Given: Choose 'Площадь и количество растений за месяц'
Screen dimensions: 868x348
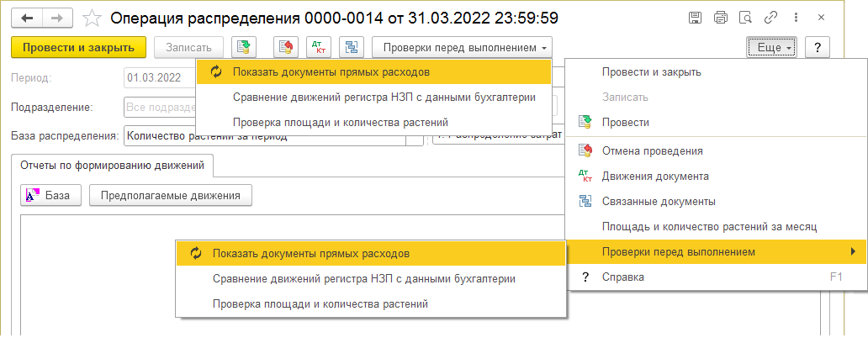Looking at the screenshot, I should pos(709,226).
